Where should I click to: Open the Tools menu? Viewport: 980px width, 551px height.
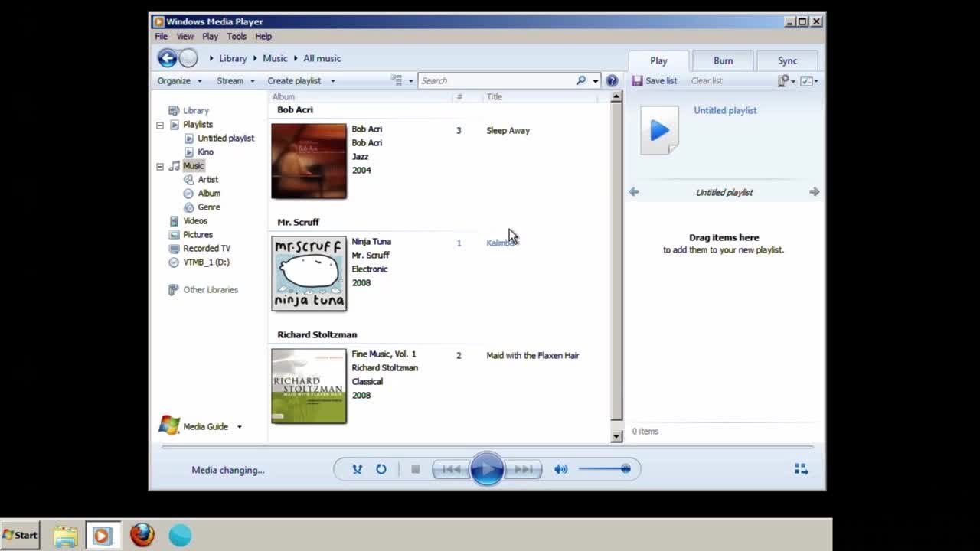[237, 36]
